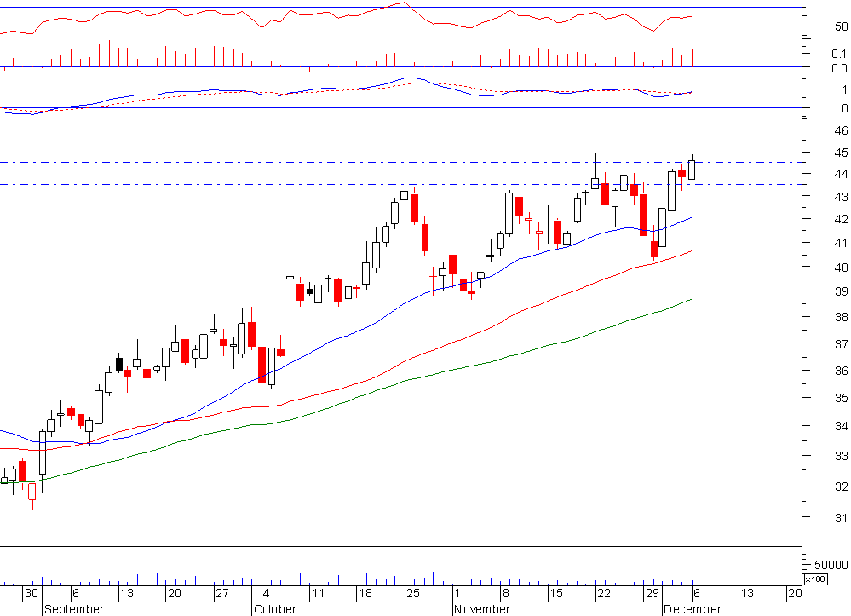This screenshot has height=616, width=851.
Task: Click the oscillator scale label 50
Action: pos(841,26)
